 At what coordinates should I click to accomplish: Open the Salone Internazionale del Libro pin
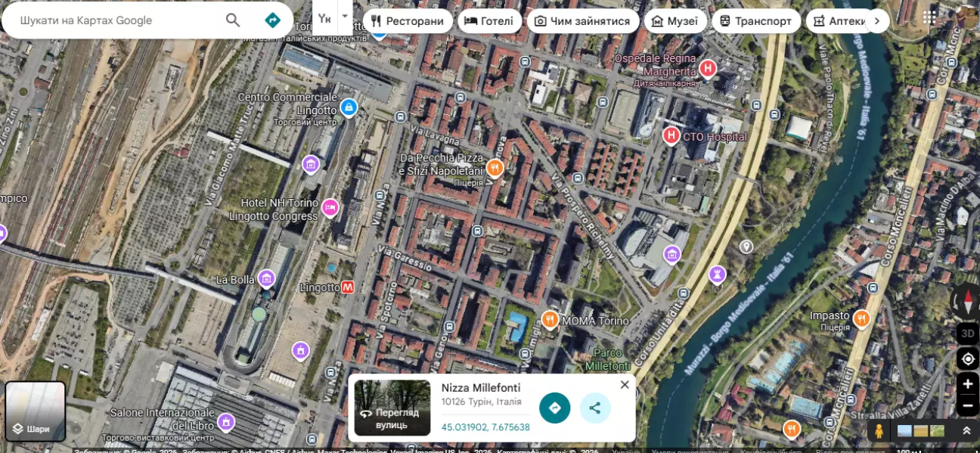[225, 421]
